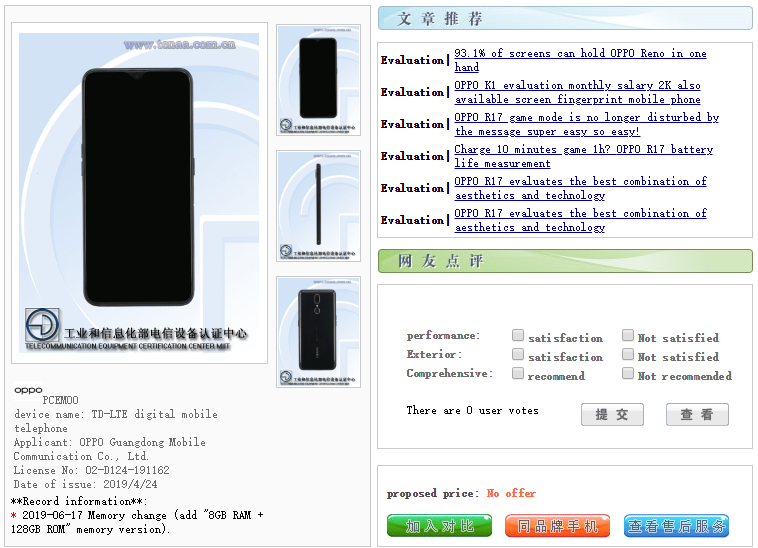
Task: Open the OPPO Reno screens article link
Action: 580,60
